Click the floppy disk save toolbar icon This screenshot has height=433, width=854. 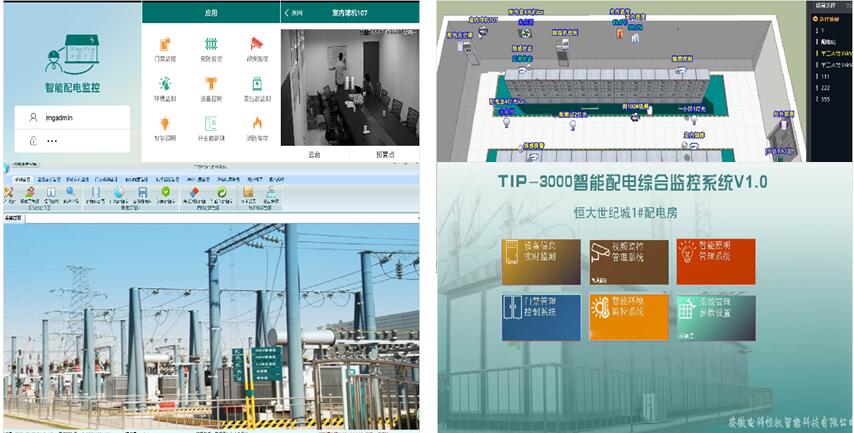point(143,192)
